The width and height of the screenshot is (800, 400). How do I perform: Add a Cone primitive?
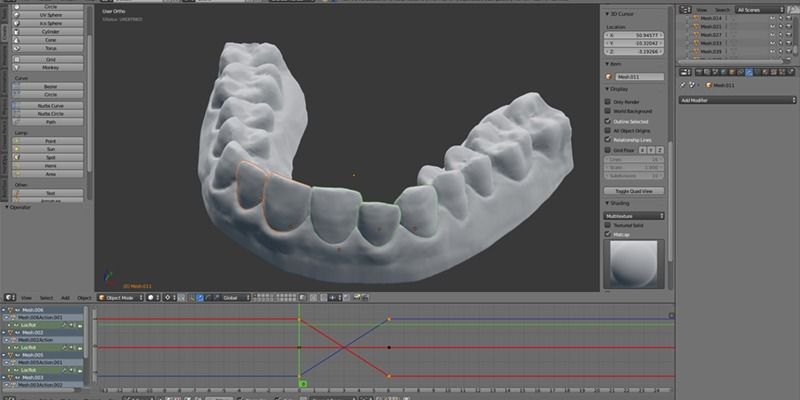(x=50, y=39)
